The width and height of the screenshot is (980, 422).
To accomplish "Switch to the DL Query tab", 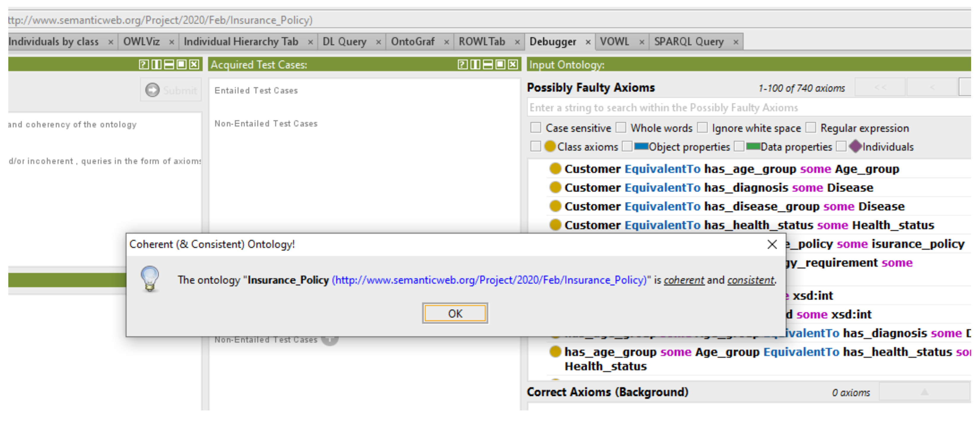I will [x=344, y=42].
